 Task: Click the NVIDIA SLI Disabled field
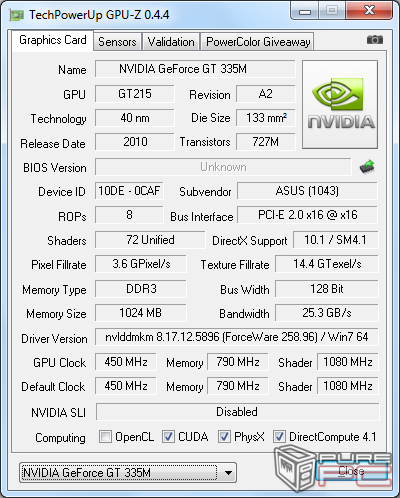[237, 412]
